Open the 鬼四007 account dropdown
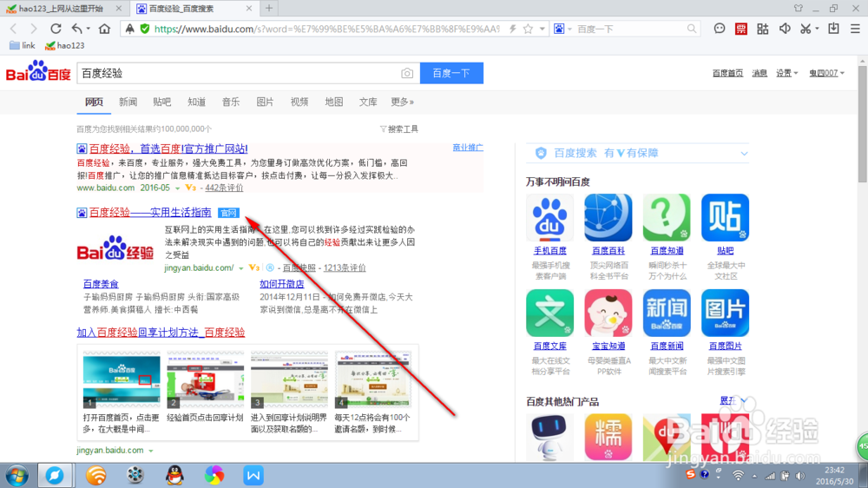Screen dimensions: 868x488 tap(826, 73)
